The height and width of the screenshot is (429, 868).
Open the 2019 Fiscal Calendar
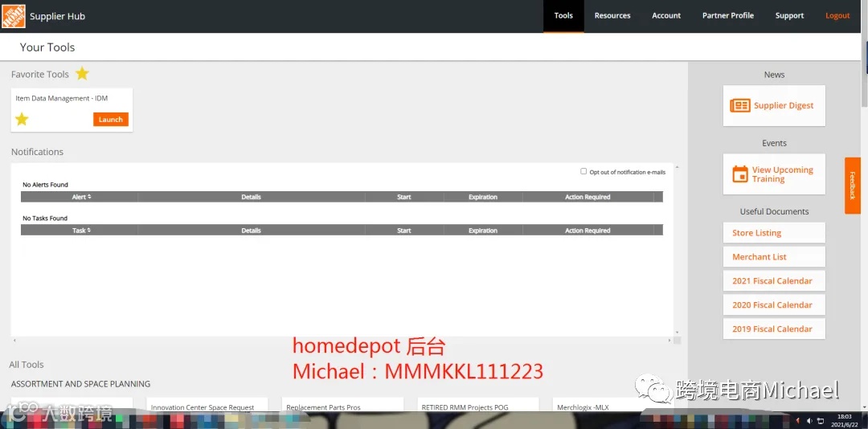pos(774,329)
